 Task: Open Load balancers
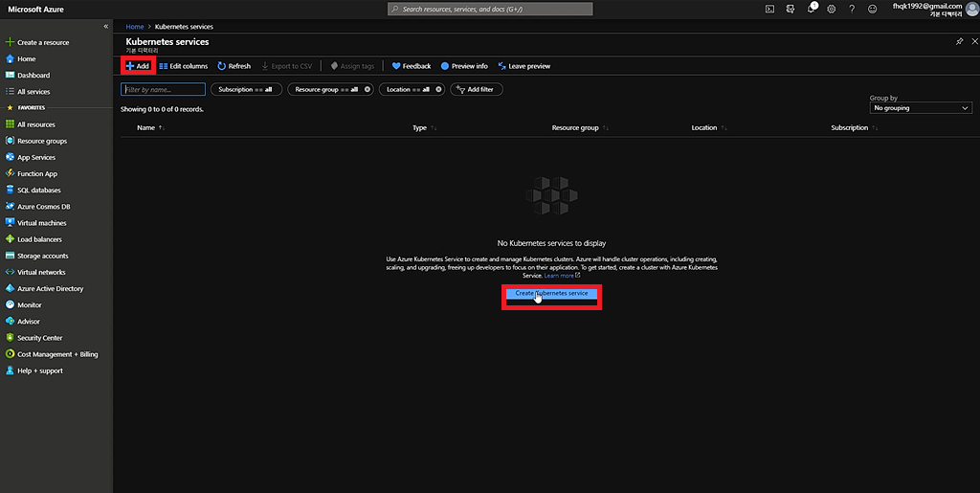(39, 239)
